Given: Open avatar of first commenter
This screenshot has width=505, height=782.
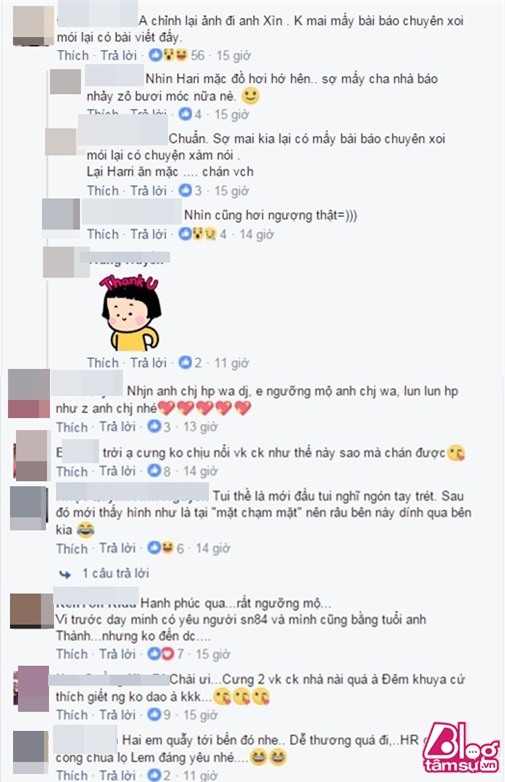Looking at the screenshot, I should 33,26.
